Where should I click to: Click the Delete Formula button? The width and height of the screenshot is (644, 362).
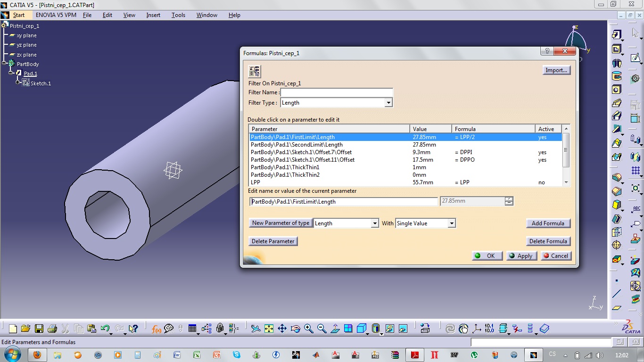click(x=548, y=241)
